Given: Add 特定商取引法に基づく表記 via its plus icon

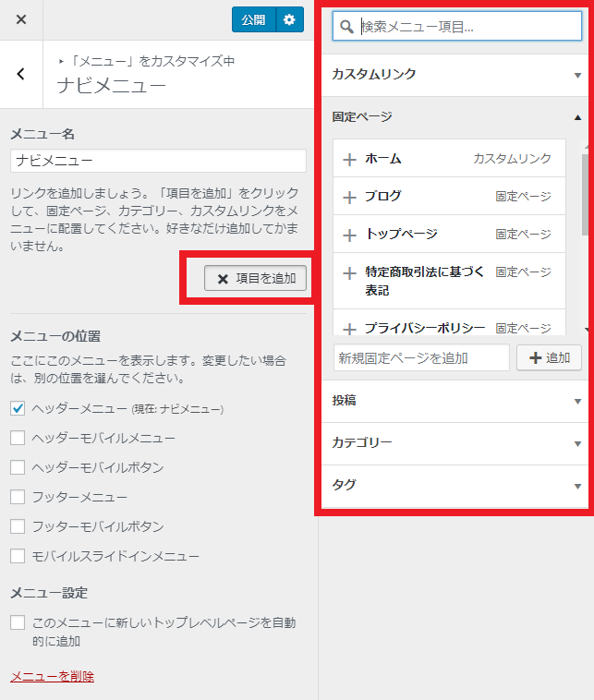Looking at the screenshot, I should pos(349,273).
